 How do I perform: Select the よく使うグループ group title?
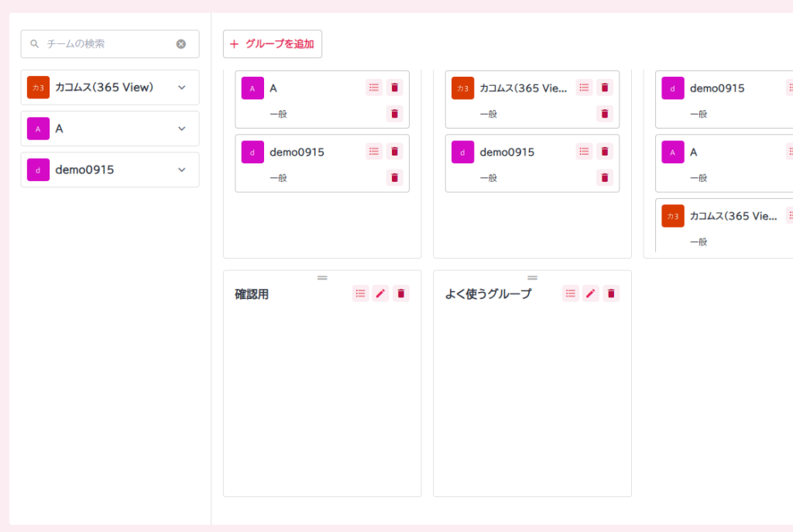(x=488, y=294)
